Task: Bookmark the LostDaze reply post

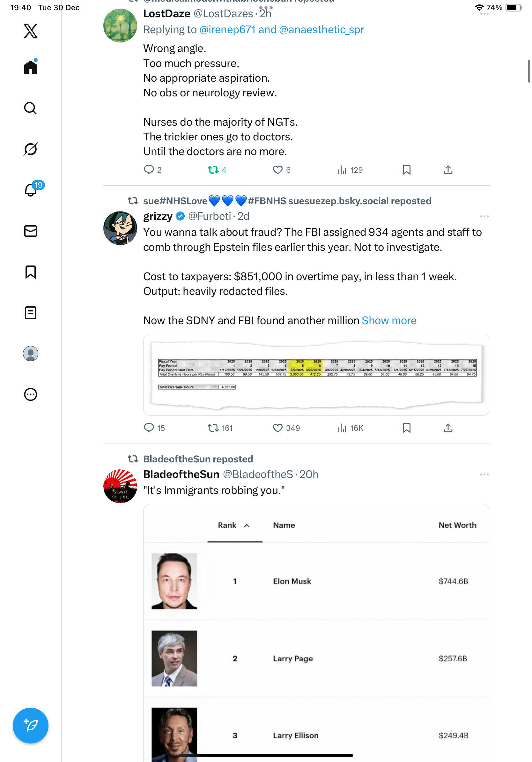Action: click(x=406, y=170)
